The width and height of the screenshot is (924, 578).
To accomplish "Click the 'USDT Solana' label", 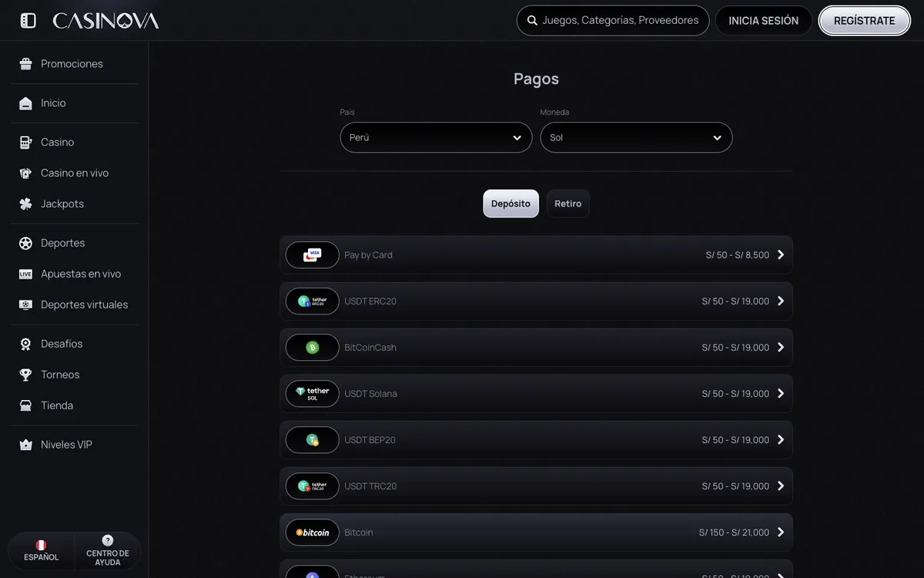I will click(371, 394).
